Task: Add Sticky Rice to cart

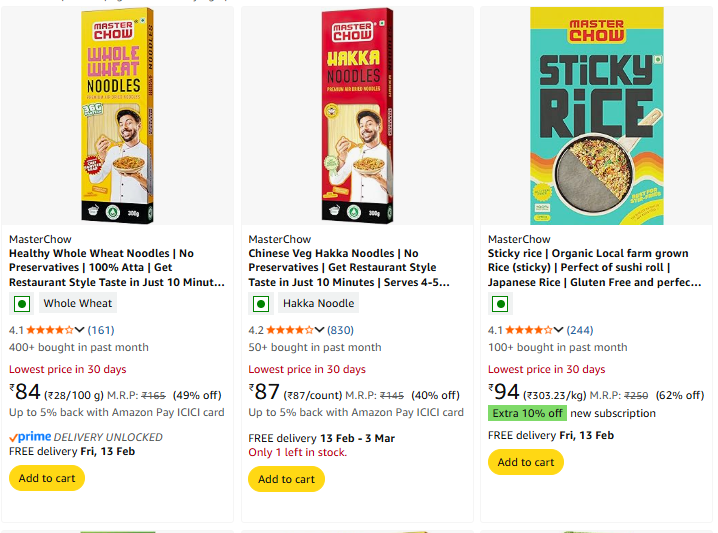Action: click(x=526, y=462)
